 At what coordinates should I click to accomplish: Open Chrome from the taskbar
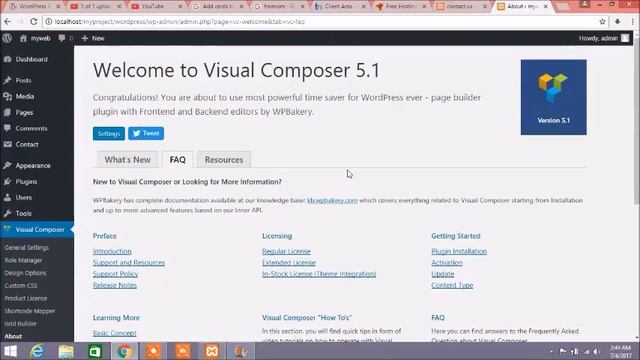pos(124,351)
